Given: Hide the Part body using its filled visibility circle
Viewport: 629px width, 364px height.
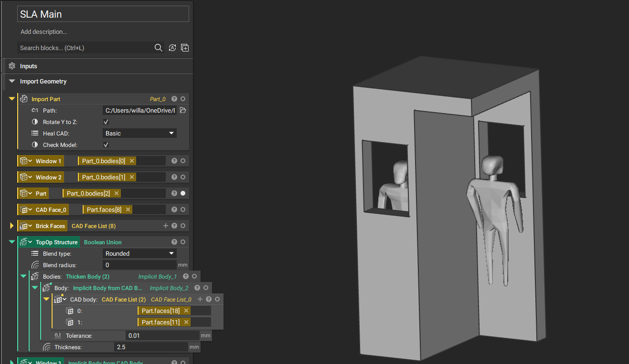Looking at the screenshot, I should [x=183, y=193].
